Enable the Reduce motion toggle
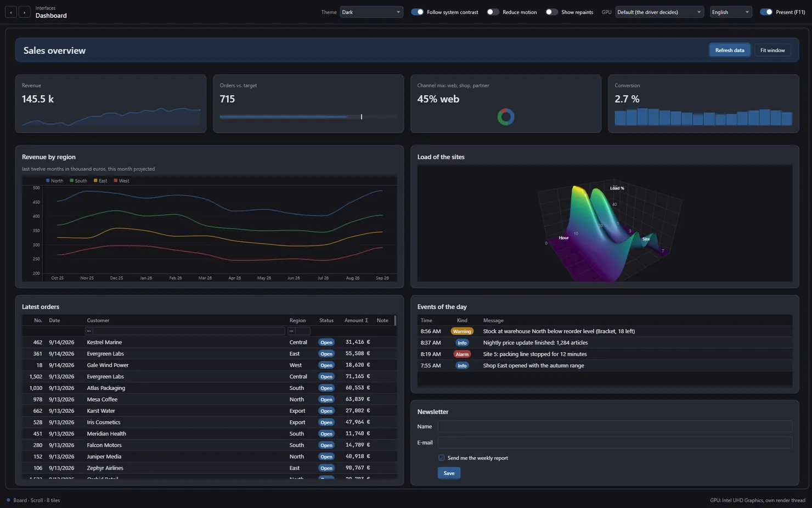This screenshot has height=508, width=812. [x=493, y=12]
